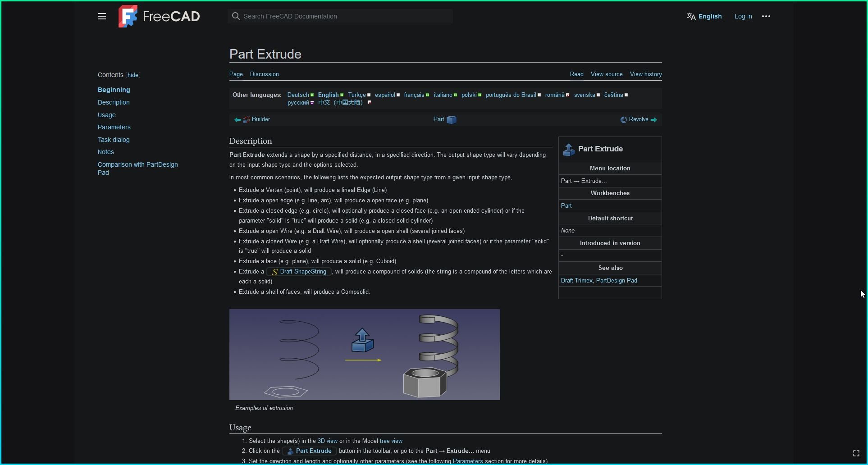Switch language to italiano

pyautogui.click(x=443, y=95)
